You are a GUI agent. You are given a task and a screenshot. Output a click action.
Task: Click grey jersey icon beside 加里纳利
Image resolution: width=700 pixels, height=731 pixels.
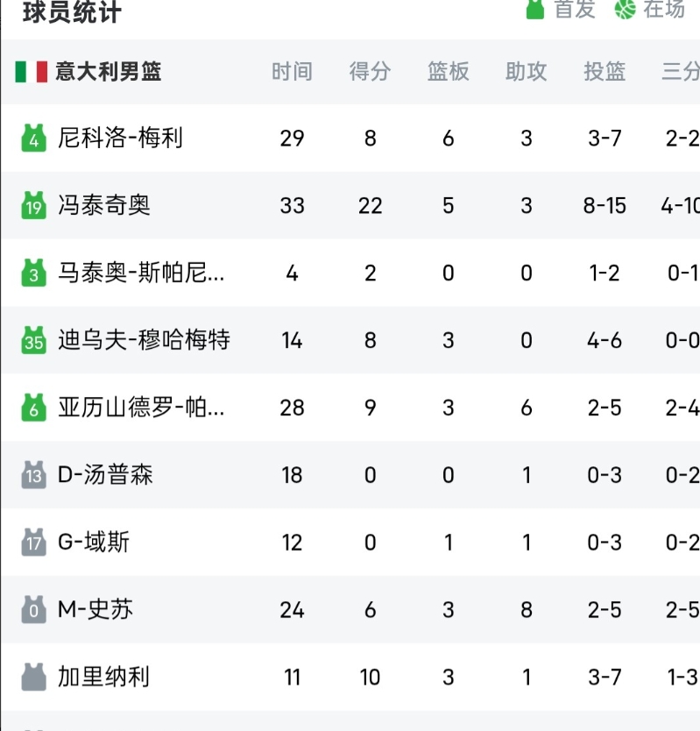point(33,677)
